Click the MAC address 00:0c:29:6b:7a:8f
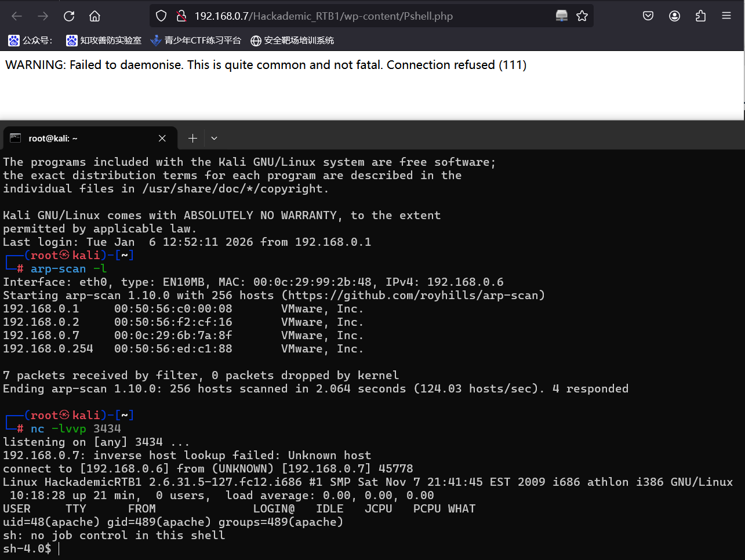This screenshot has height=560, width=745. point(173,335)
